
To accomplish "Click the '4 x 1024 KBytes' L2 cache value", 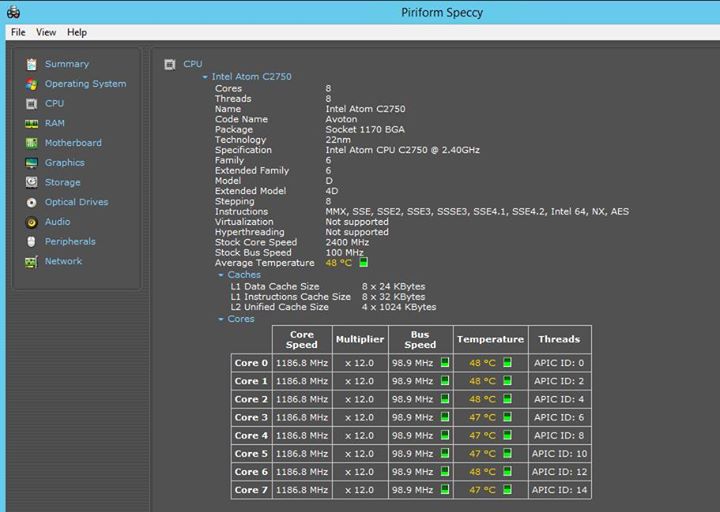I will 399,307.
